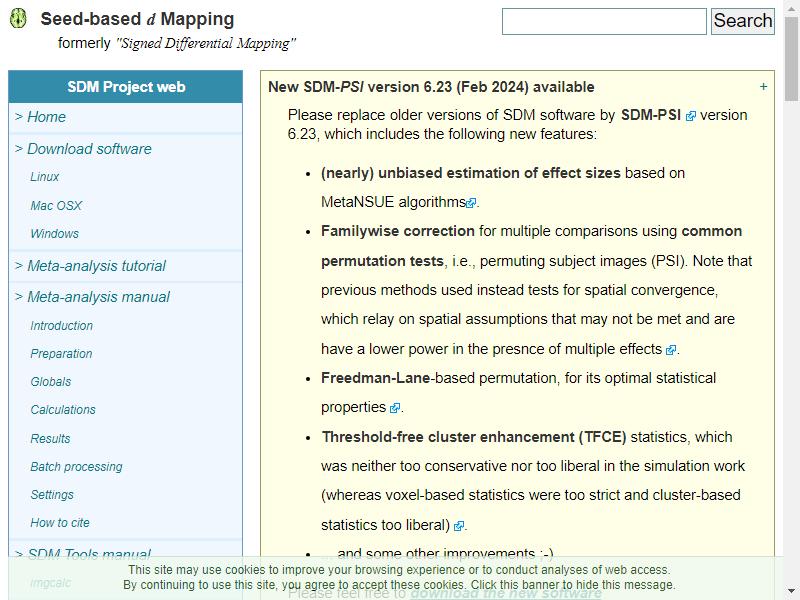
Task: Open Preparation manual section
Action: point(61,354)
